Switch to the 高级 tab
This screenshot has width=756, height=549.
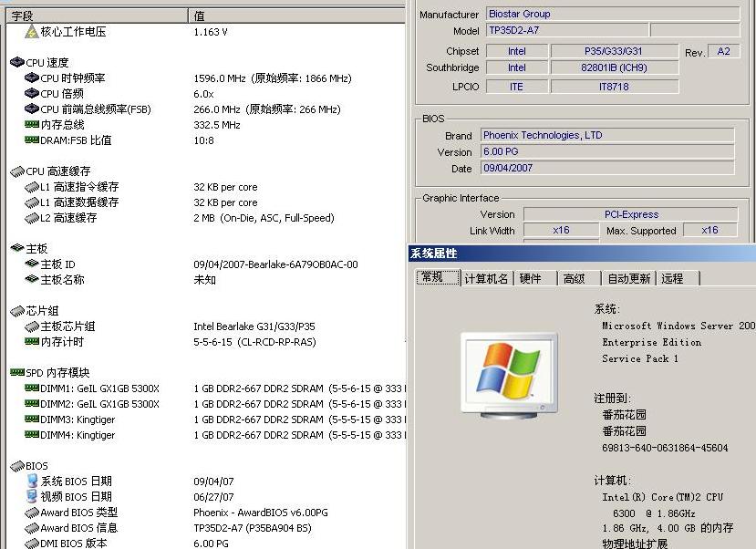pyautogui.click(x=579, y=278)
